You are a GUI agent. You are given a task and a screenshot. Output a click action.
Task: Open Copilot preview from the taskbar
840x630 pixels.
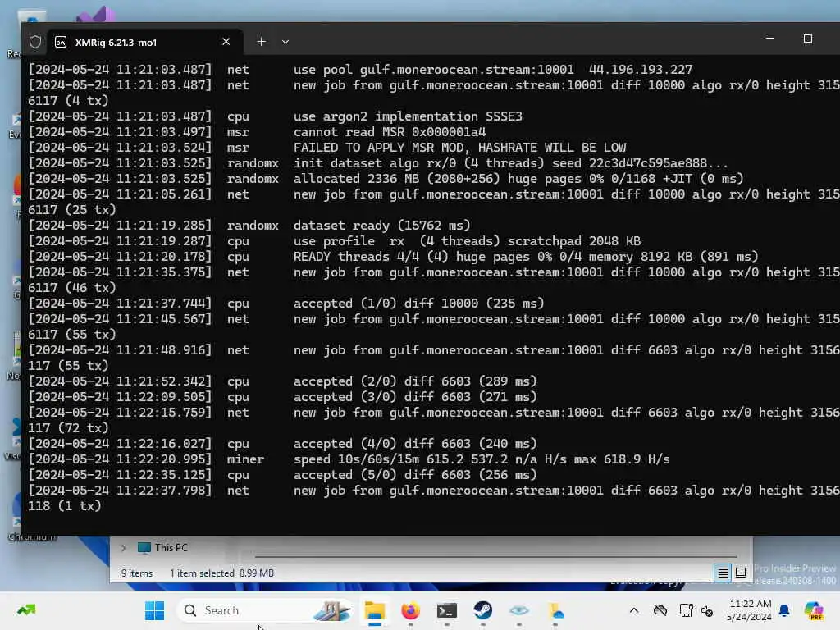[814, 610]
